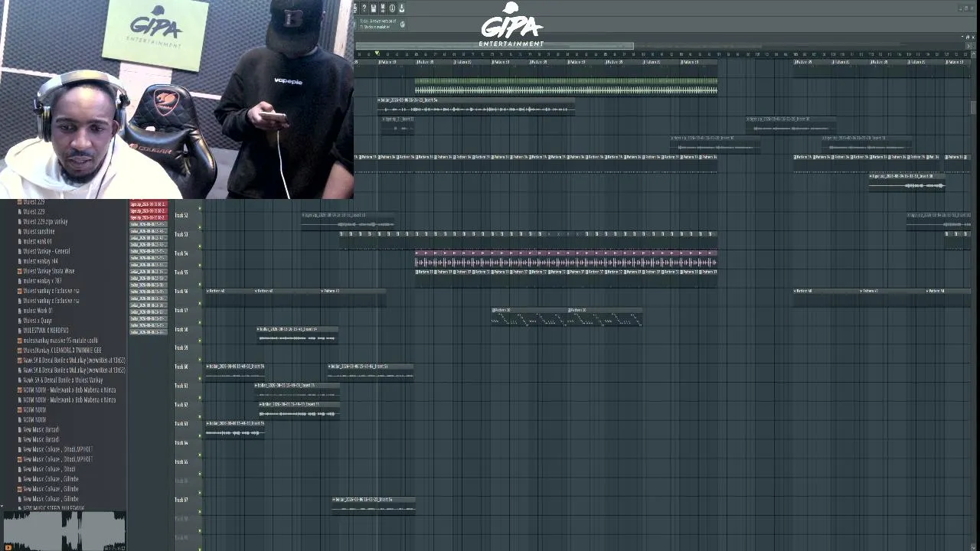
Task: Select the Track 61 header label
Action: click(x=181, y=386)
